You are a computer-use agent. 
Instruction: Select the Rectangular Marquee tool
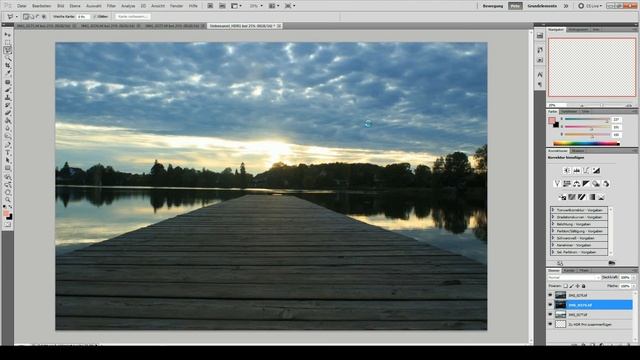click(7, 42)
